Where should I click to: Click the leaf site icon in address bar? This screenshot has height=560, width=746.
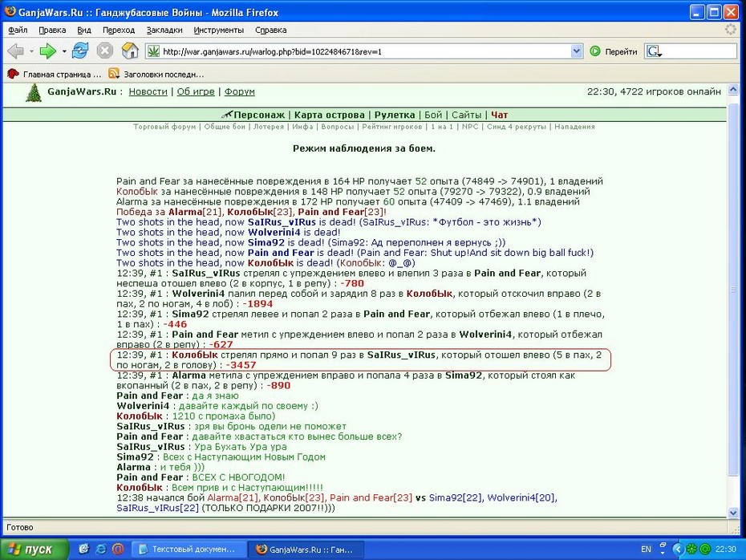153,51
